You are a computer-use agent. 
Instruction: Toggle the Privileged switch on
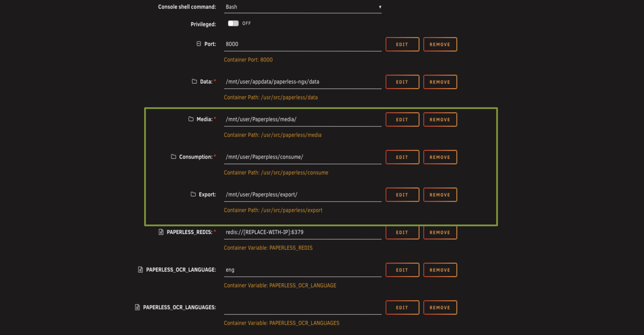233,23
